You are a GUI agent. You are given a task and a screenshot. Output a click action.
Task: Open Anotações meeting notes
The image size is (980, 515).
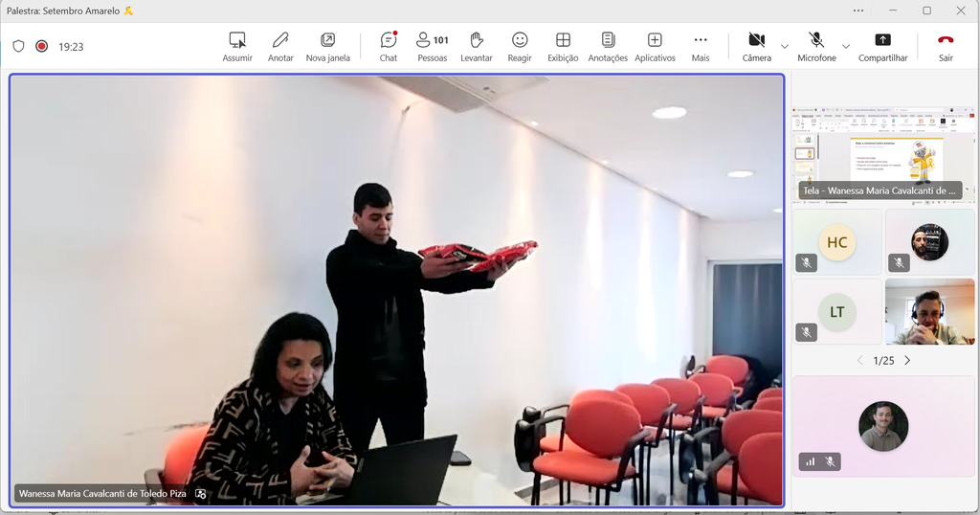pos(608,47)
